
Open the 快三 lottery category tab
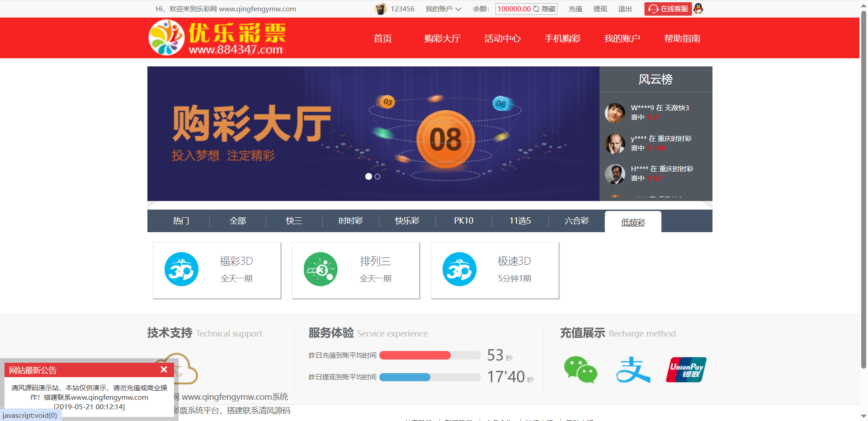tap(294, 221)
